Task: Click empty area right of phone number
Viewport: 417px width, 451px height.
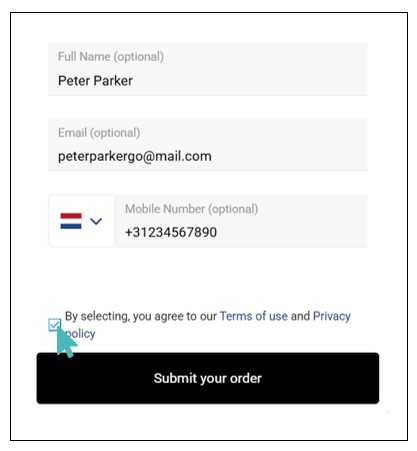Action: [x=292, y=232]
